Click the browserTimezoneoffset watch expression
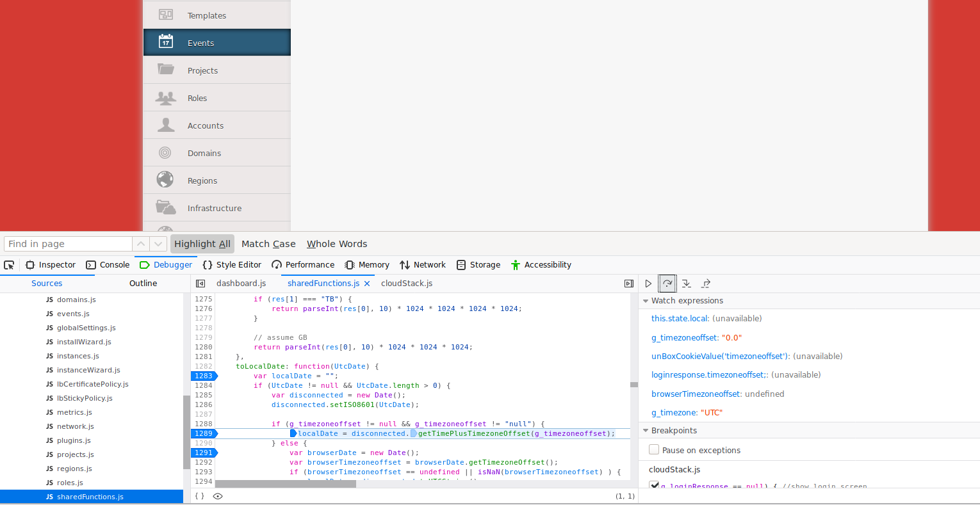The image size is (980, 505). [717, 394]
